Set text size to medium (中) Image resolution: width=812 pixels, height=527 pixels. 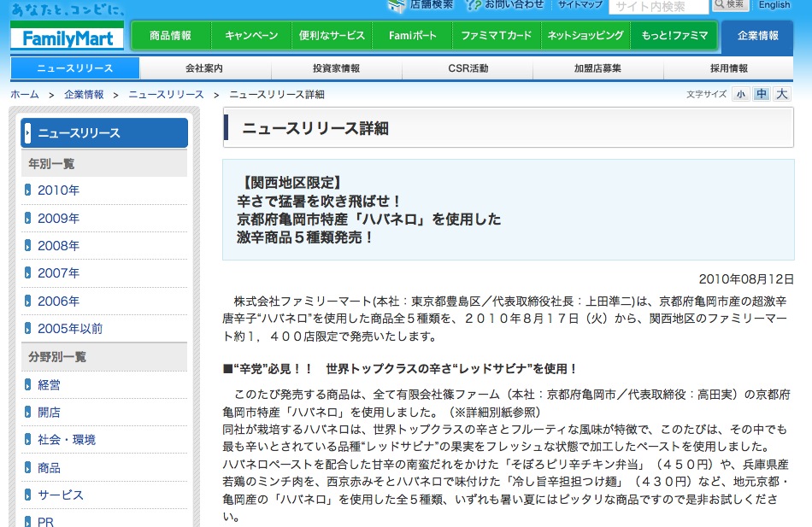pos(762,94)
